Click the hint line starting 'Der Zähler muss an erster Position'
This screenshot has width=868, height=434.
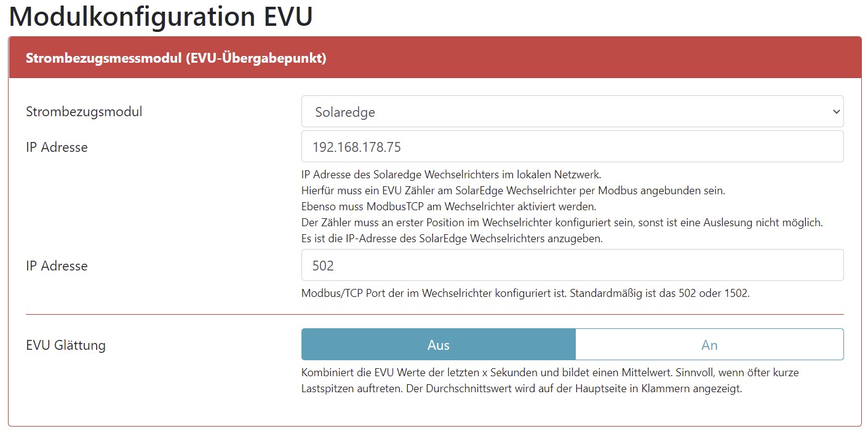[562, 223]
